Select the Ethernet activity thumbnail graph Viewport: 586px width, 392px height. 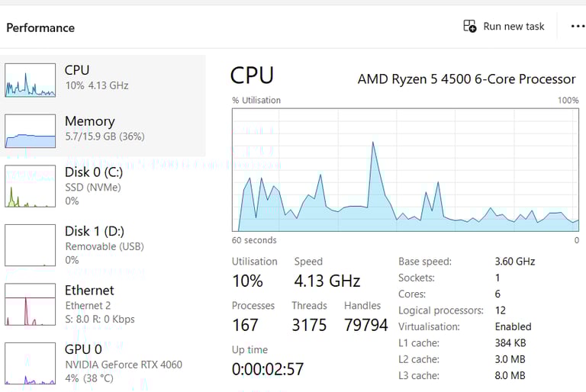[31, 304]
